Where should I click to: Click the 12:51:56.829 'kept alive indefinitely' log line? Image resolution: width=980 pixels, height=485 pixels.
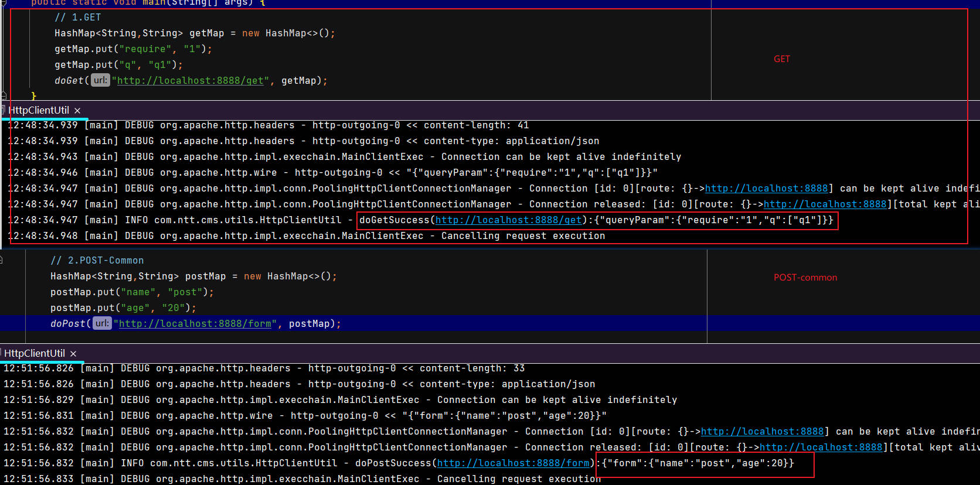point(341,399)
